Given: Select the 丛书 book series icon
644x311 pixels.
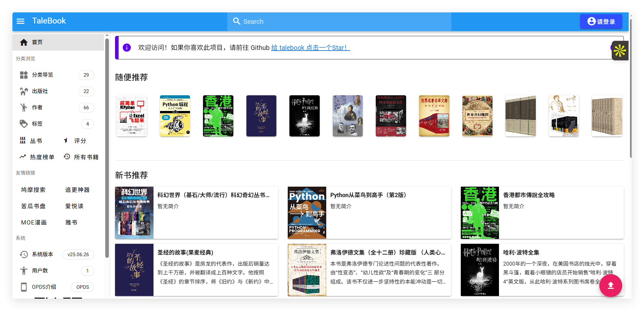Looking at the screenshot, I should 23,140.
